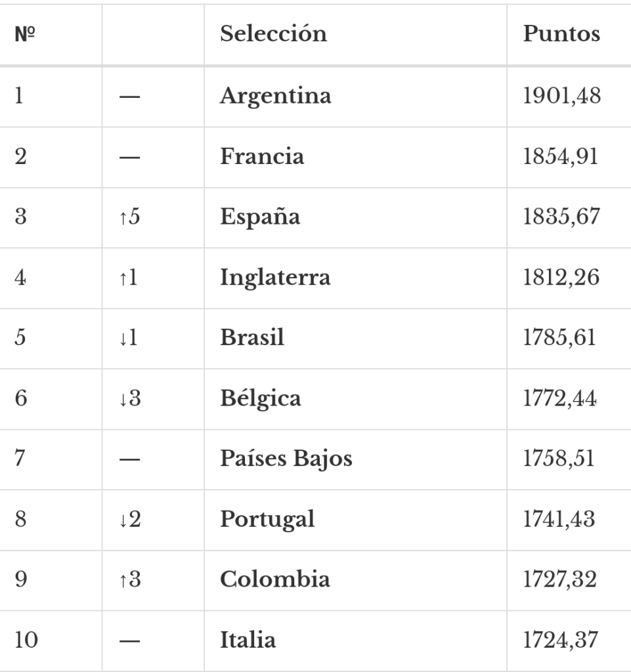Select the Francia team name
Viewport: 631px width, 672px height.
263,156
